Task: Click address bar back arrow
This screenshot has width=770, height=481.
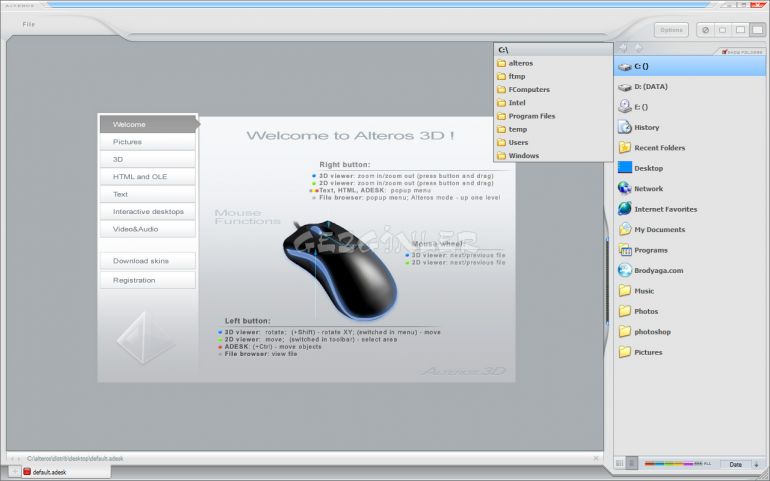Action: tap(12, 459)
